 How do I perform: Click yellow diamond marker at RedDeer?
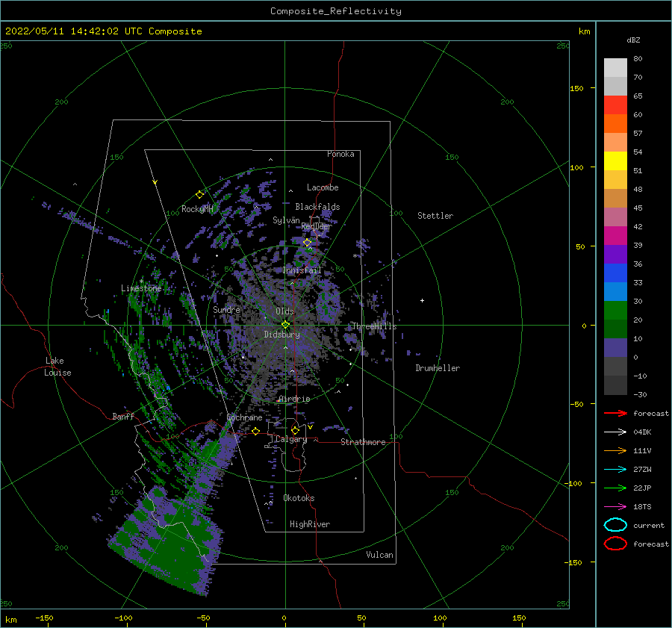pos(308,243)
